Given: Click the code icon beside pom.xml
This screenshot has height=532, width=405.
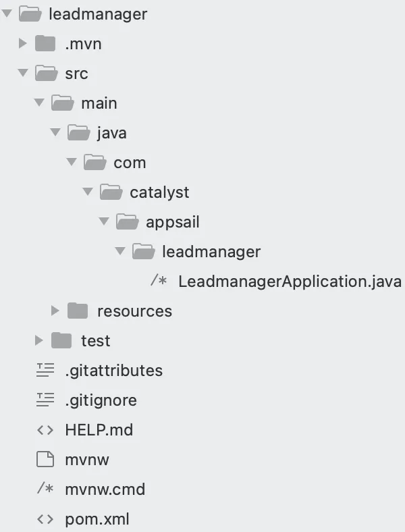Looking at the screenshot, I should coord(45,519).
